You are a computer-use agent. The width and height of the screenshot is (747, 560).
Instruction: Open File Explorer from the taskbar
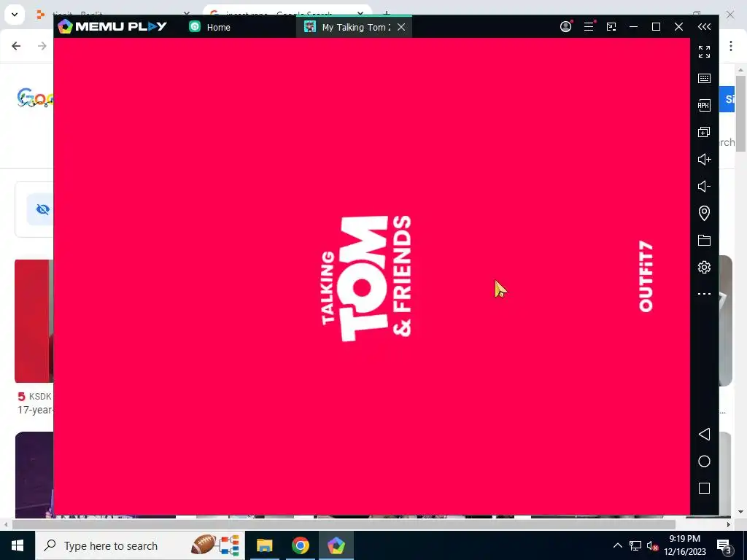point(264,545)
